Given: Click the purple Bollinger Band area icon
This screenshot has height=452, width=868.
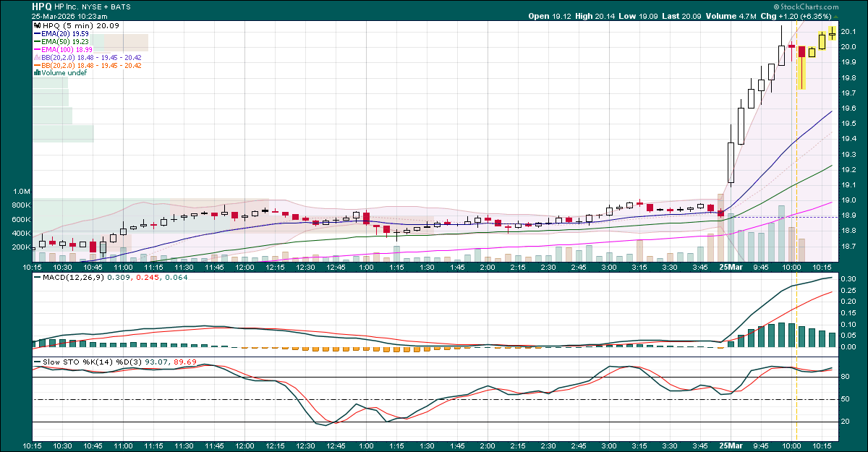Looking at the screenshot, I should tap(38, 57).
